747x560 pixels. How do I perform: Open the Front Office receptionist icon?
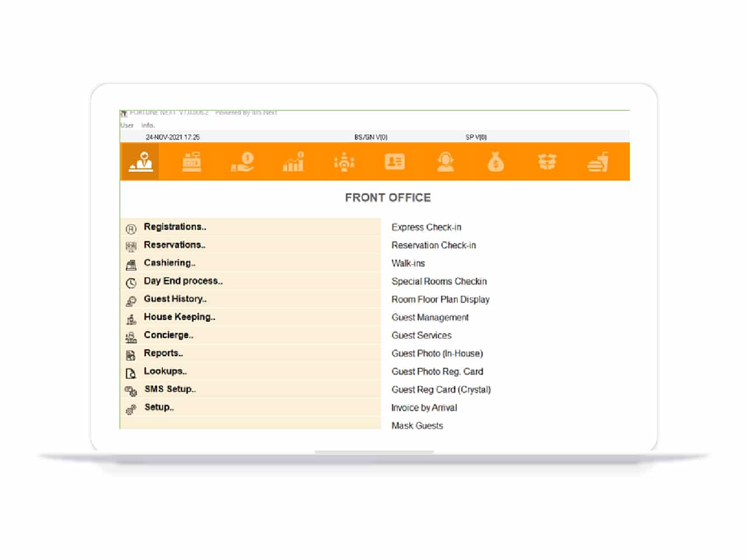coord(141,162)
